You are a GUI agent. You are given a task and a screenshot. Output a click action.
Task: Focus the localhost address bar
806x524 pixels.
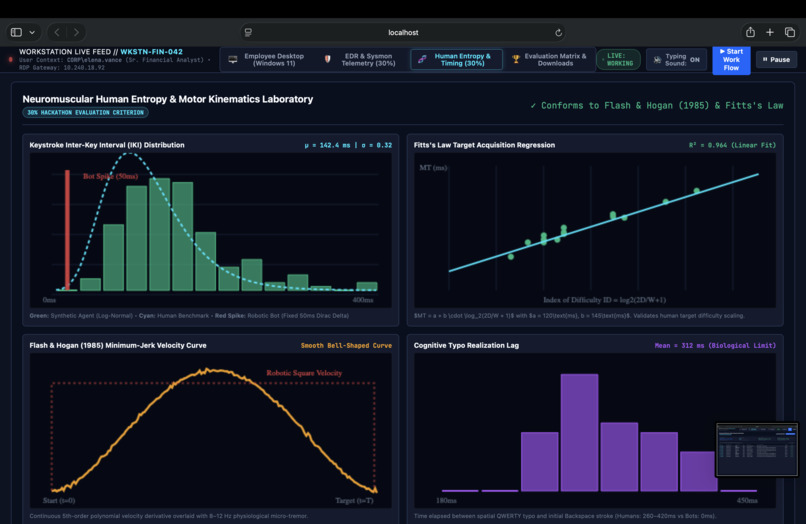(403, 32)
